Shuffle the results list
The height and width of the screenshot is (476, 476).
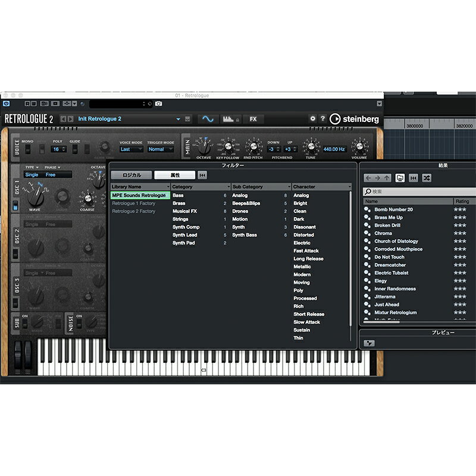click(427, 178)
